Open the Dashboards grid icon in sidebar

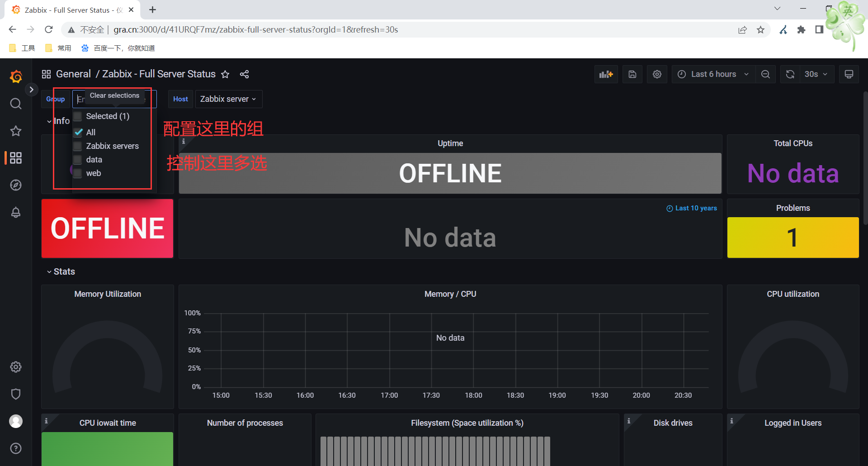point(16,158)
